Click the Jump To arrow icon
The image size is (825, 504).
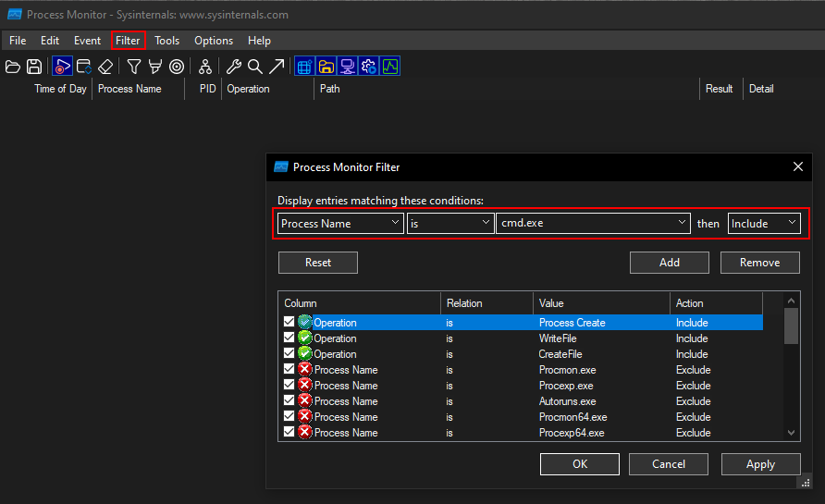tap(277, 67)
